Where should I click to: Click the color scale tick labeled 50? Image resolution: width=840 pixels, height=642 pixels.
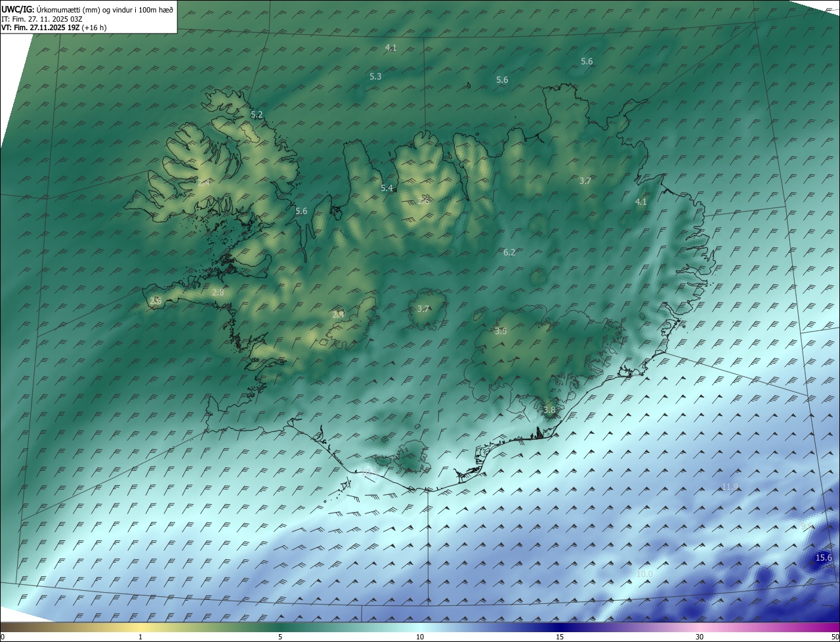(835, 637)
